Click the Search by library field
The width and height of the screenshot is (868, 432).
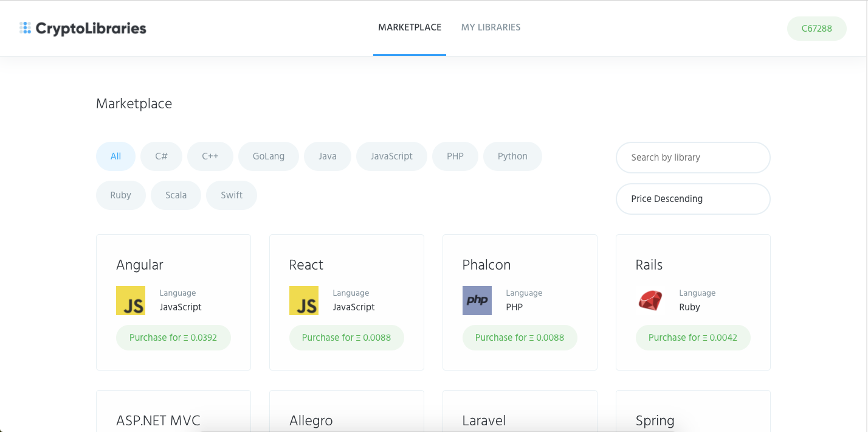[x=693, y=157]
